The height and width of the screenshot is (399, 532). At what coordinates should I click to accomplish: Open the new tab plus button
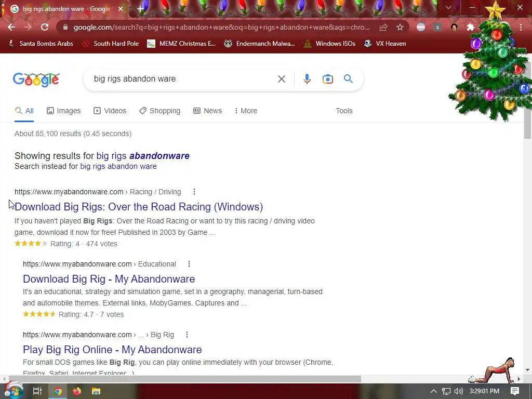coord(140,9)
